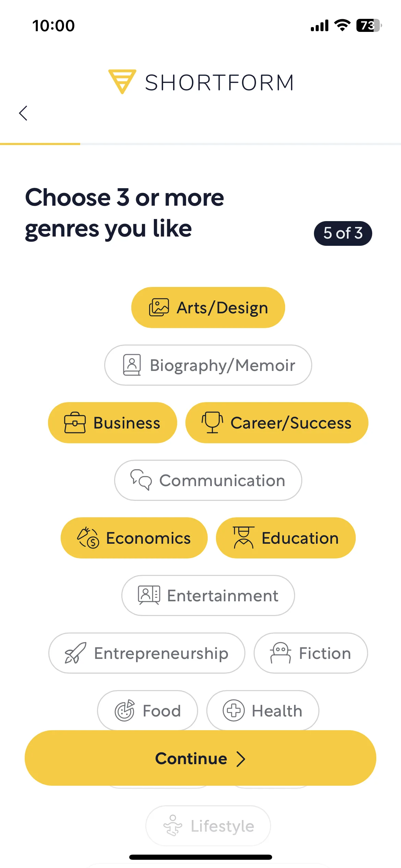Tap the Arts/Design picture icon
The image size is (401, 868).
point(159,307)
